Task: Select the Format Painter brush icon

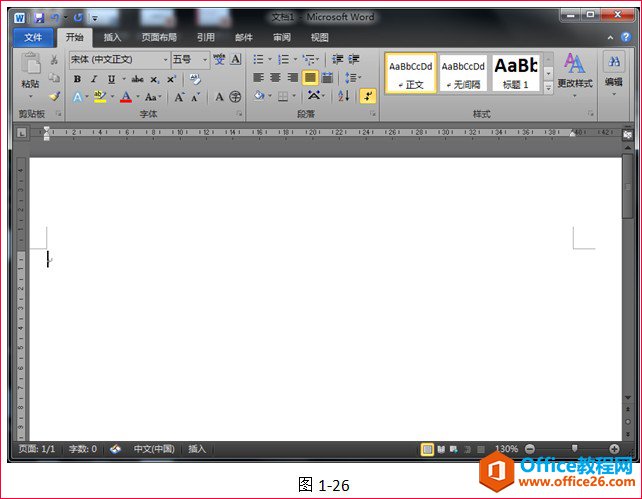Action: [x=54, y=97]
